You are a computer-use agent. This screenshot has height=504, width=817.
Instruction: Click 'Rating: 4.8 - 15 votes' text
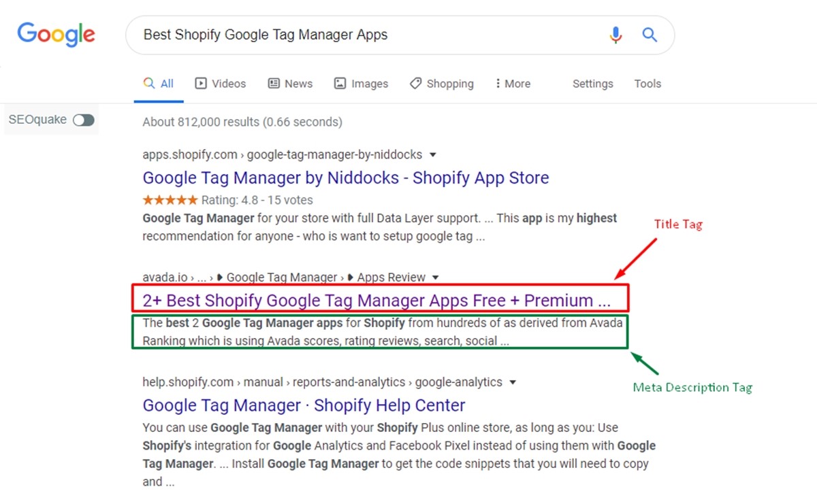257,200
